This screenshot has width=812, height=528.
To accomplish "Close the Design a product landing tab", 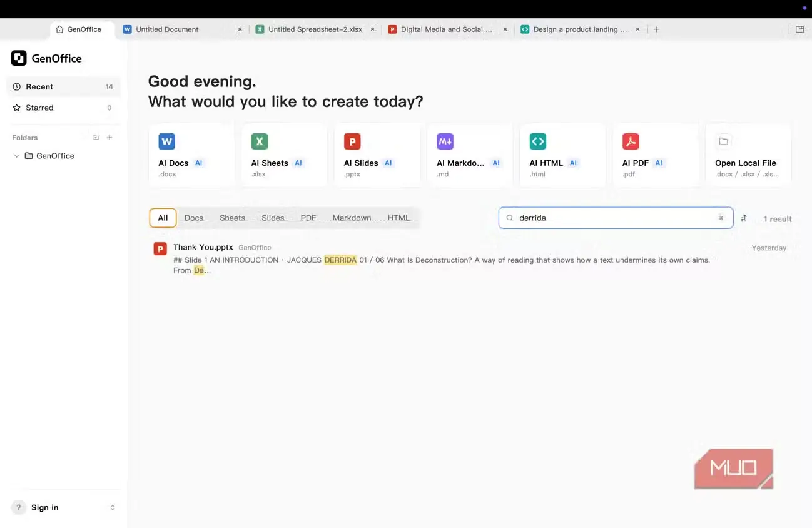I will coord(637,29).
